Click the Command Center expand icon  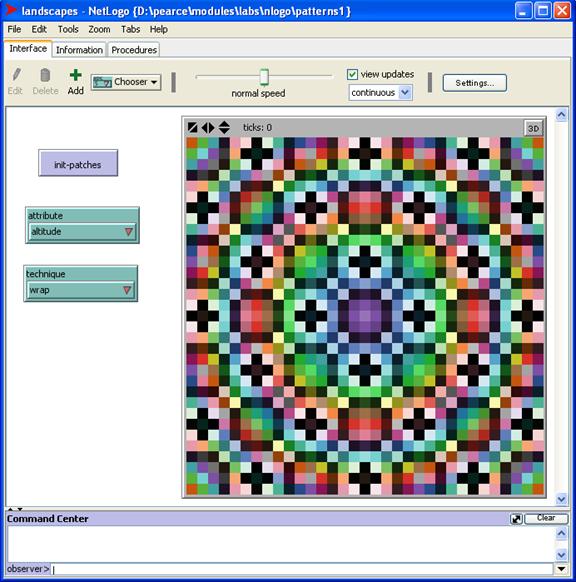click(x=516, y=519)
